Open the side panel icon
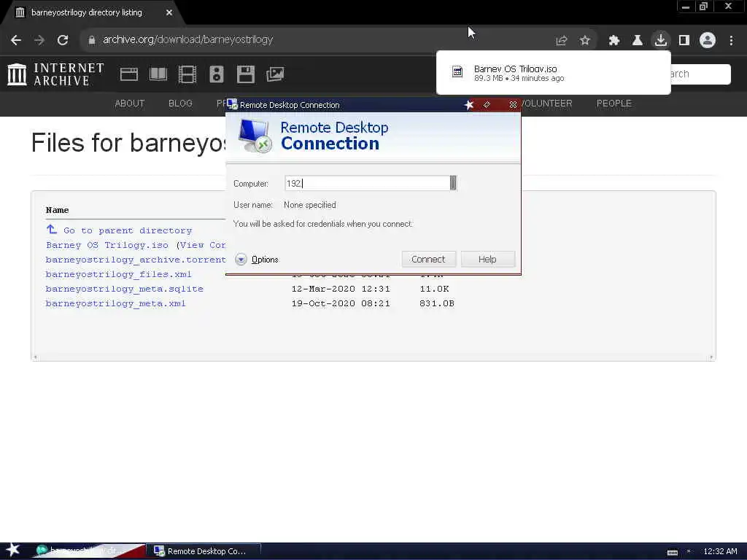The image size is (747, 560). 684,41
